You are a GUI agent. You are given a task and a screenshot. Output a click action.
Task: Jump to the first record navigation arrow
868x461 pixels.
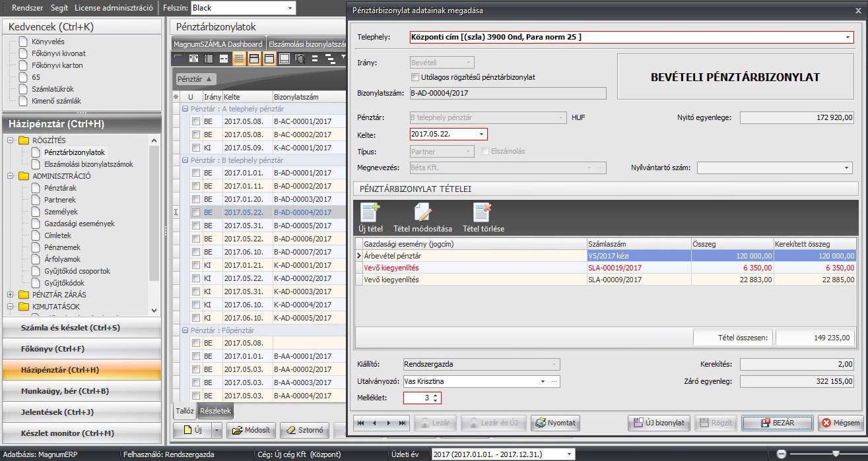coord(361,423)
